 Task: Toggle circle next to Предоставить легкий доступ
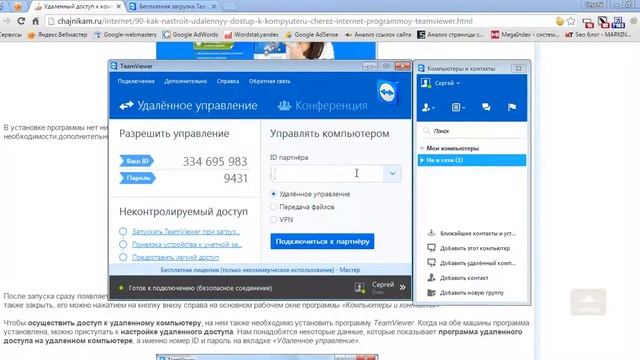[x=123, y=258]
